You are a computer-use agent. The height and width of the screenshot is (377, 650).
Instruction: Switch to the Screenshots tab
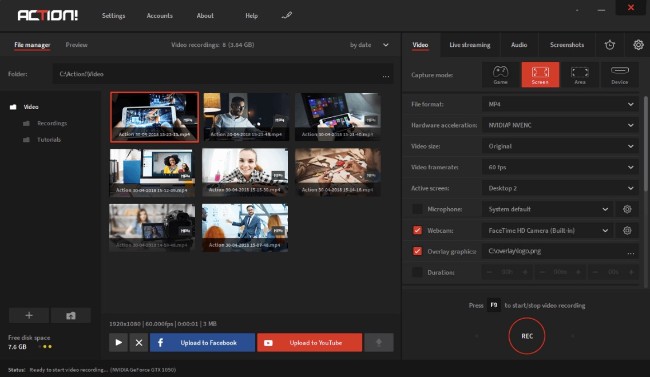pos(567,45)
